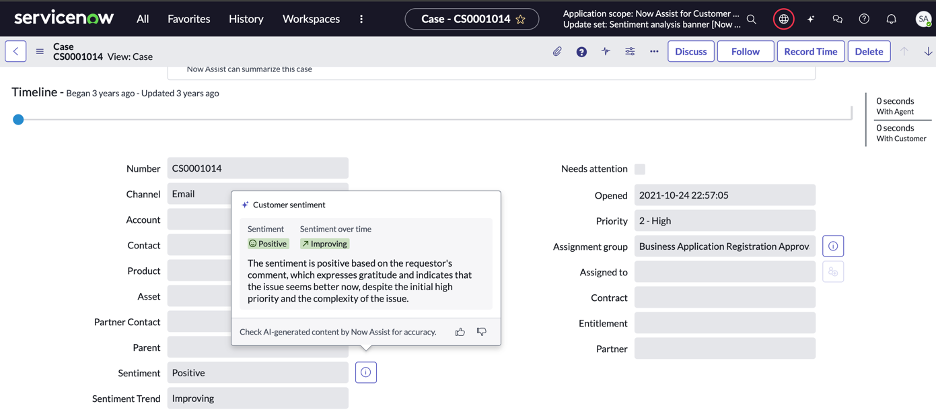
Task: Click the Customer sentiment popup title
Action: 290,205
